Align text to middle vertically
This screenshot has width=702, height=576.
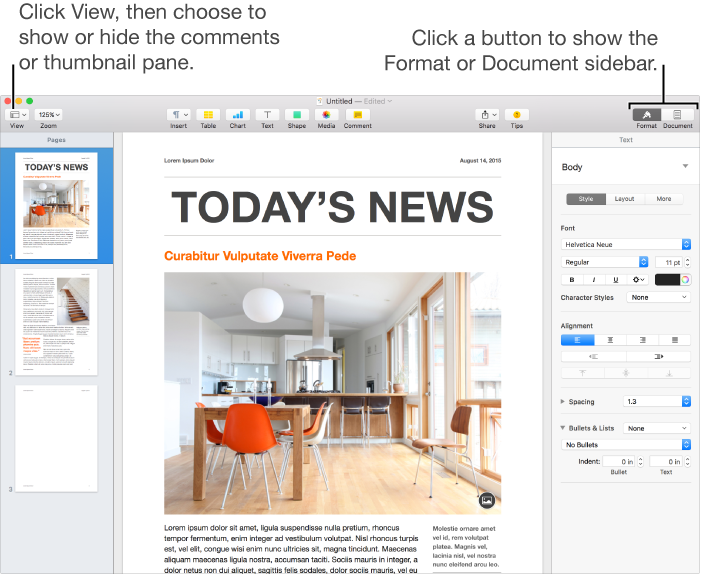tap(626, 373)
